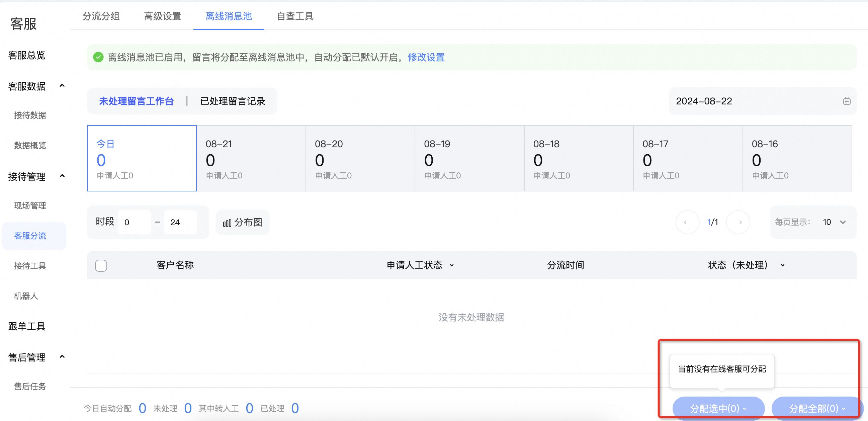Click the bar chart icon in 分布图
This screenshot has height=421, width=868.
point(227,223)
